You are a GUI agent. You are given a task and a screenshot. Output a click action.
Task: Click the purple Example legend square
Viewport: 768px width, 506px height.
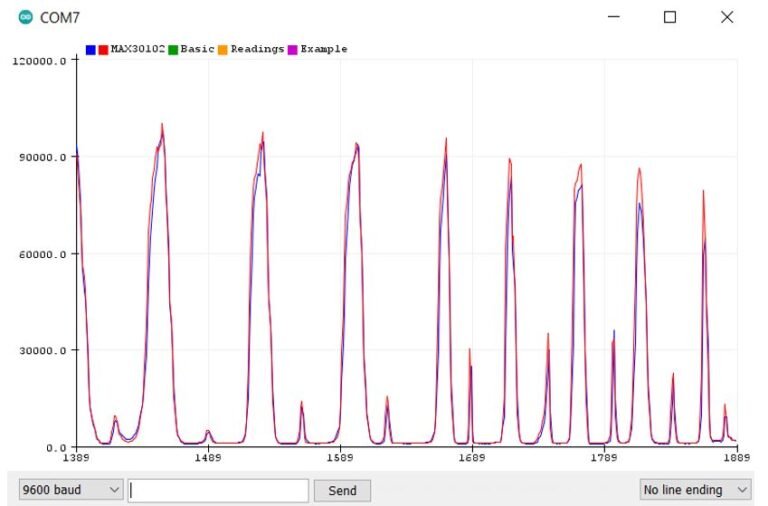(x=293, y=49)
